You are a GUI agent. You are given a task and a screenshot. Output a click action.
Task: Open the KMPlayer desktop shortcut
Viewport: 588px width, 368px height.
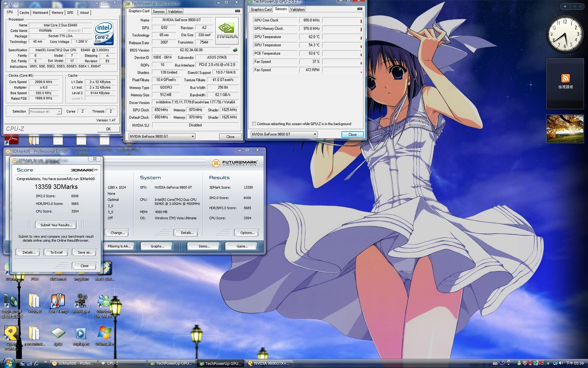coord(81,303)
